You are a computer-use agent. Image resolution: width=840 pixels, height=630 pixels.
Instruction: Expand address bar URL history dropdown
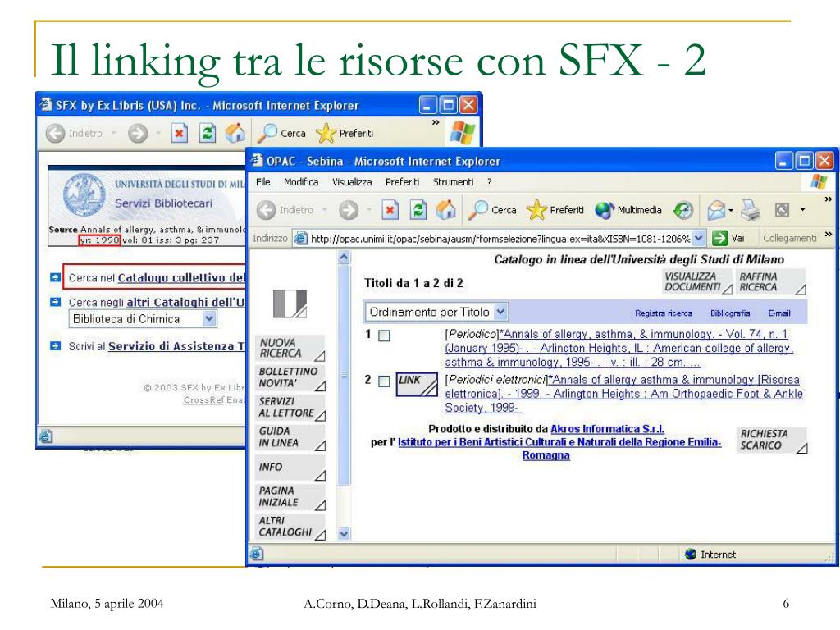[698, 237]
